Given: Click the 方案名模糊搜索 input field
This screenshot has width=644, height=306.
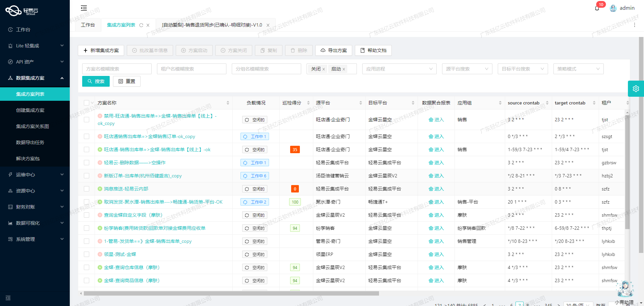Looking at the screenshot, I should pos(117,69).
